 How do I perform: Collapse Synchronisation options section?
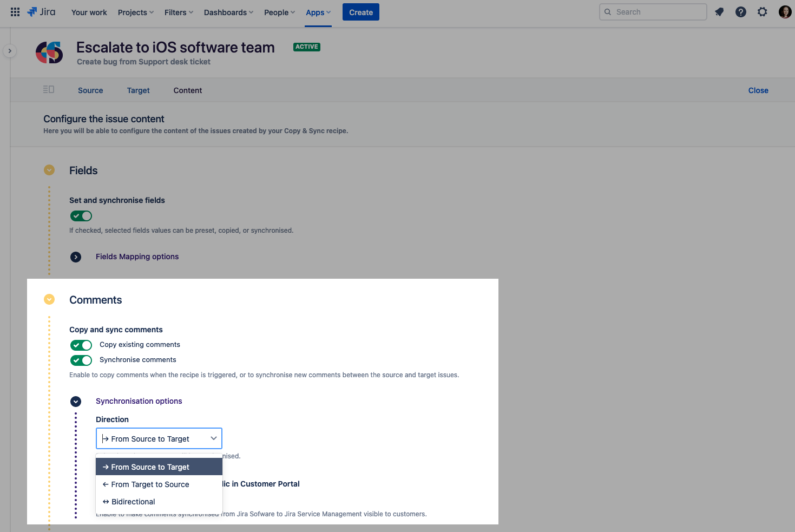coord(76,402)
